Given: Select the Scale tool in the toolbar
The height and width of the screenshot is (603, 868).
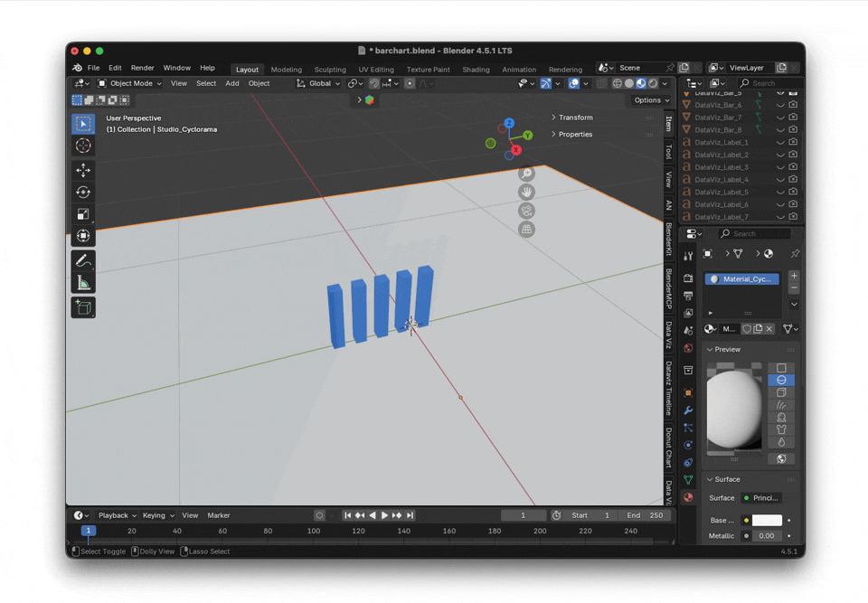Looking at the screenshot, I should pos(83,214).
